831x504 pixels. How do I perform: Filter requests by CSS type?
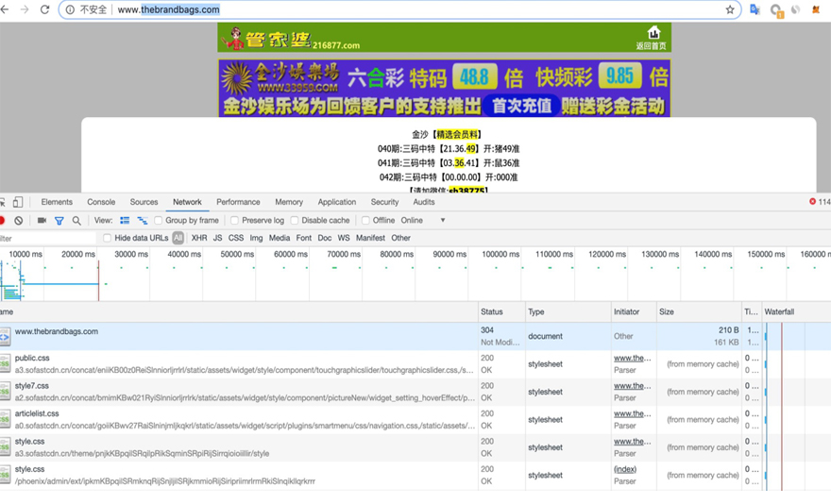pyautogui.click(x=236, y=238)
